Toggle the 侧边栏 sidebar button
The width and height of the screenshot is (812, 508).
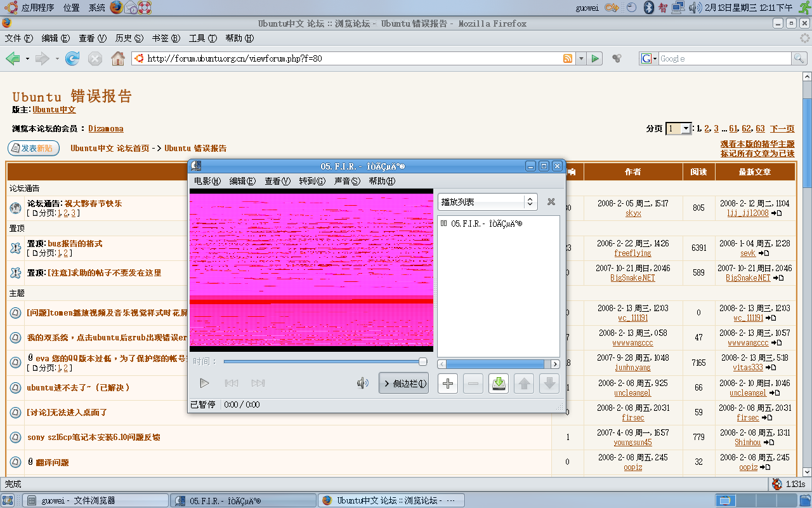pos(403,383)
